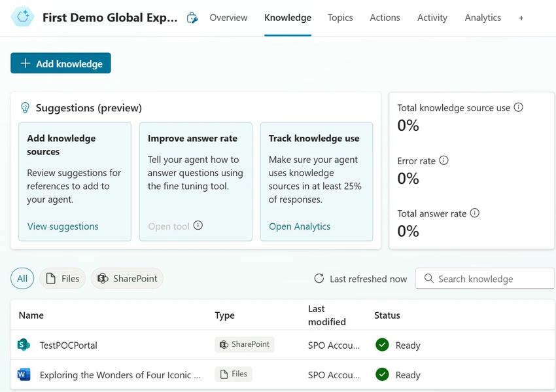
Task: Switch to the Analytics tab
Action: [483, 18]
